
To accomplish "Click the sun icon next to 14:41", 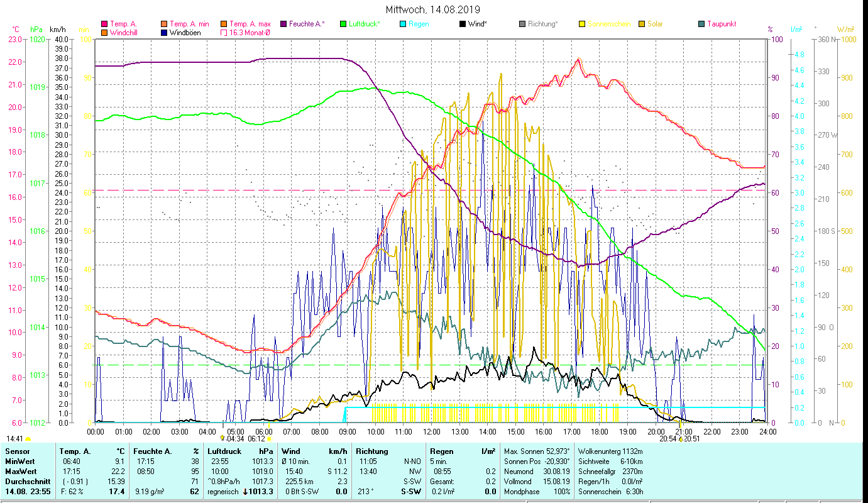I will 28,439.
